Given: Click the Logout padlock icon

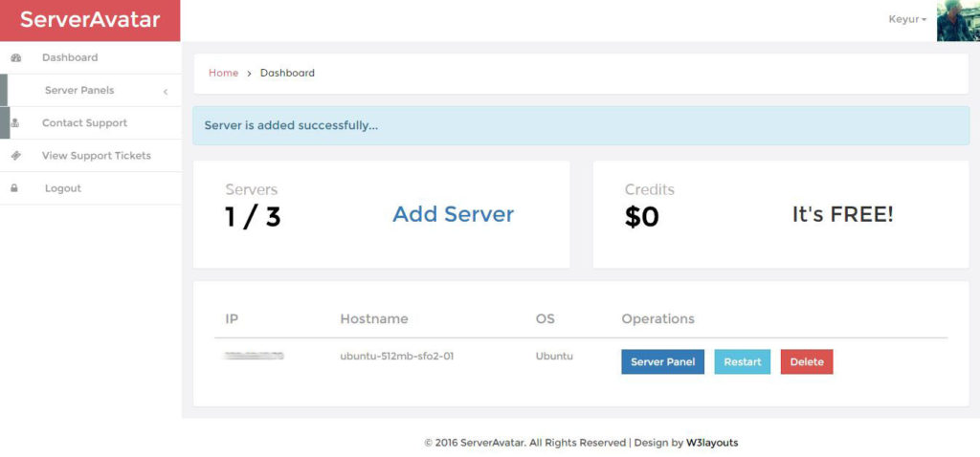Looking at the screenshot, I should click(x=14, y=188).
